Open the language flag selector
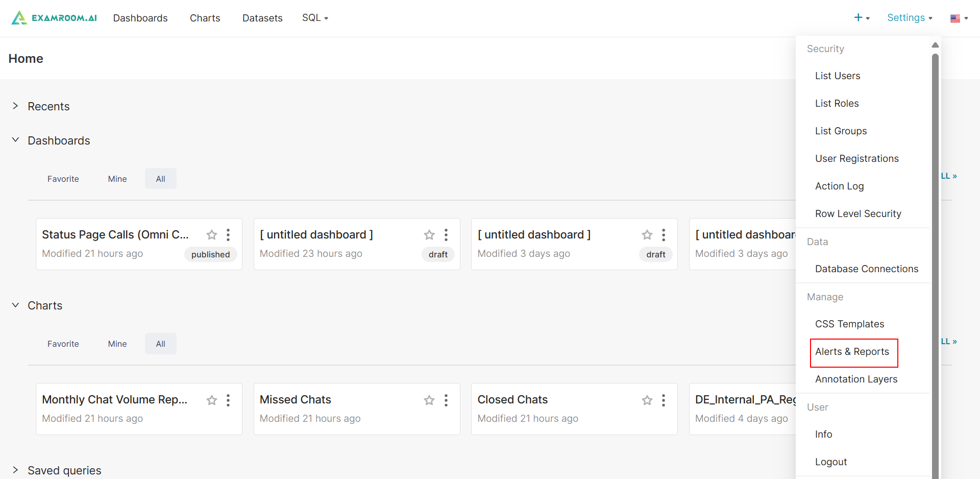Image resolution: width=980 pixels, height=479 pixels. click(959, 18)
